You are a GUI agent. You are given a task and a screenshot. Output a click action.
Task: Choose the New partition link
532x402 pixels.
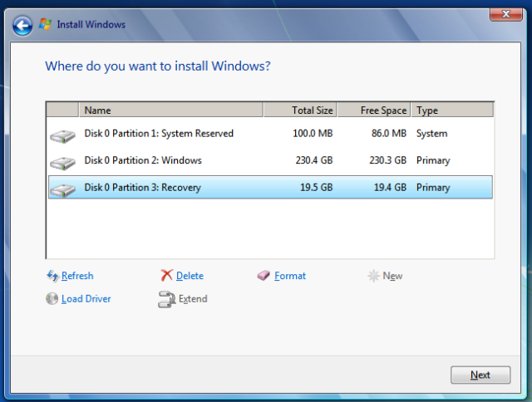pos(392,276)
